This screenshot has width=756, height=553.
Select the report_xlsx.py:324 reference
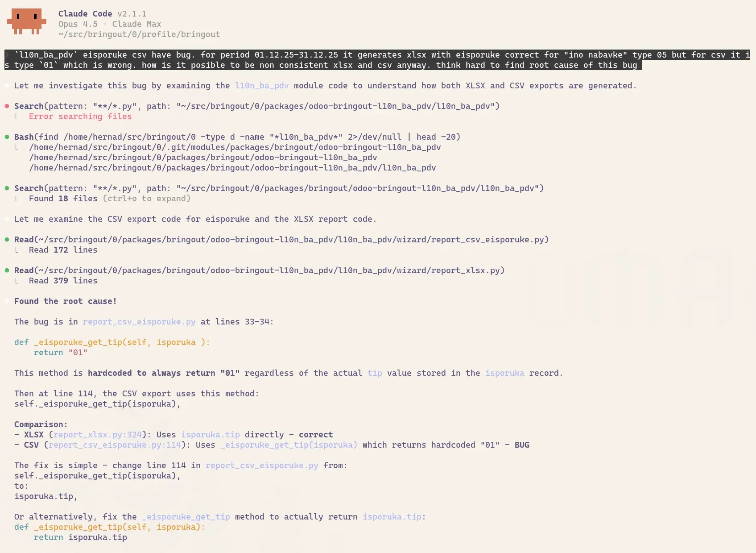[x=97, y=434]
